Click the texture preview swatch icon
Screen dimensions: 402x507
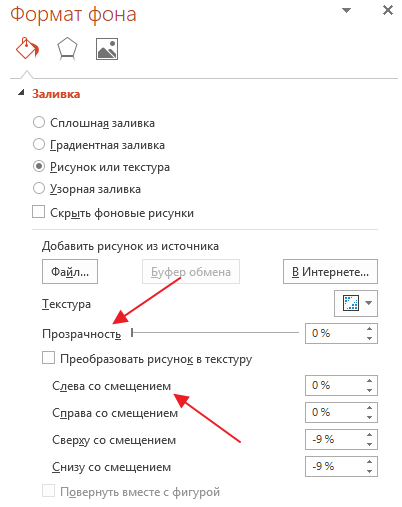[351, 303]
